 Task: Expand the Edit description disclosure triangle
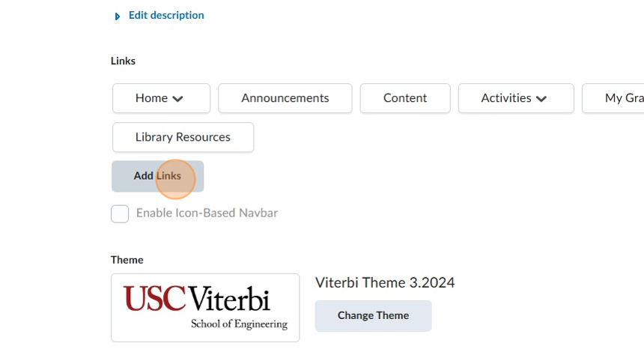pyautogui.click(x=118, y=16)
